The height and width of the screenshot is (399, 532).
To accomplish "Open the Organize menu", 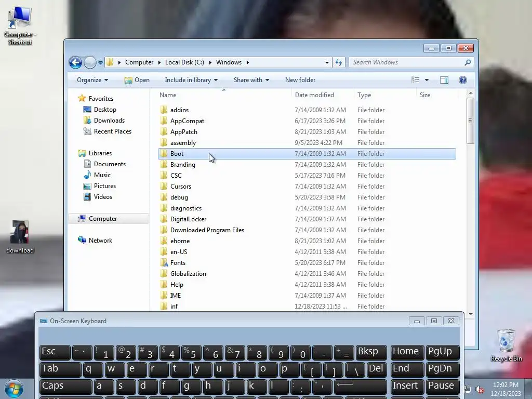I will point(92,80).
